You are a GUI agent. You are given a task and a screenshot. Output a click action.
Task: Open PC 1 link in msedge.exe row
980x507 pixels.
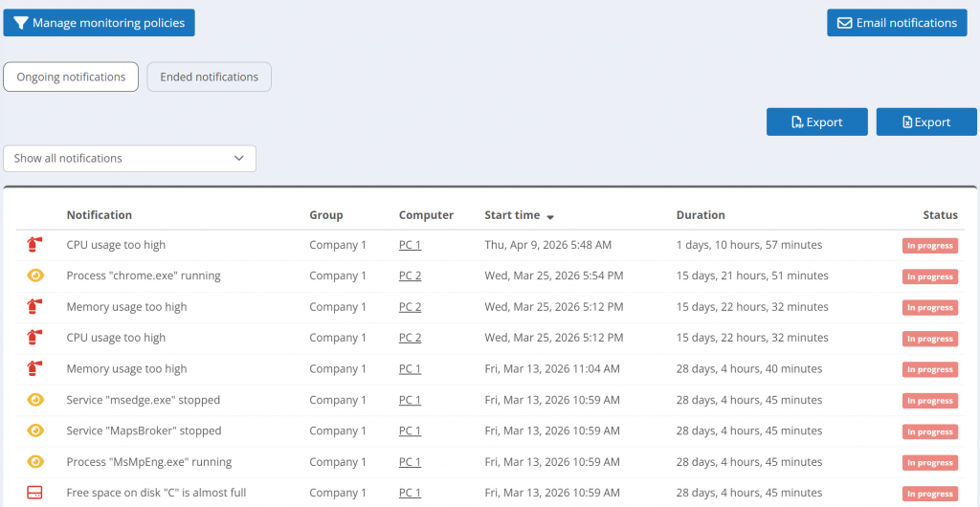pos(410,400)
